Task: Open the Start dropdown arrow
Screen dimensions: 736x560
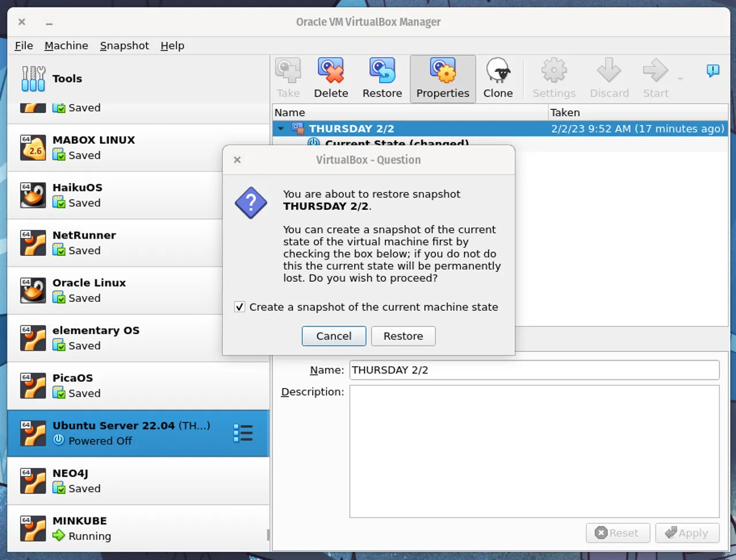Action: click(680, 79)
